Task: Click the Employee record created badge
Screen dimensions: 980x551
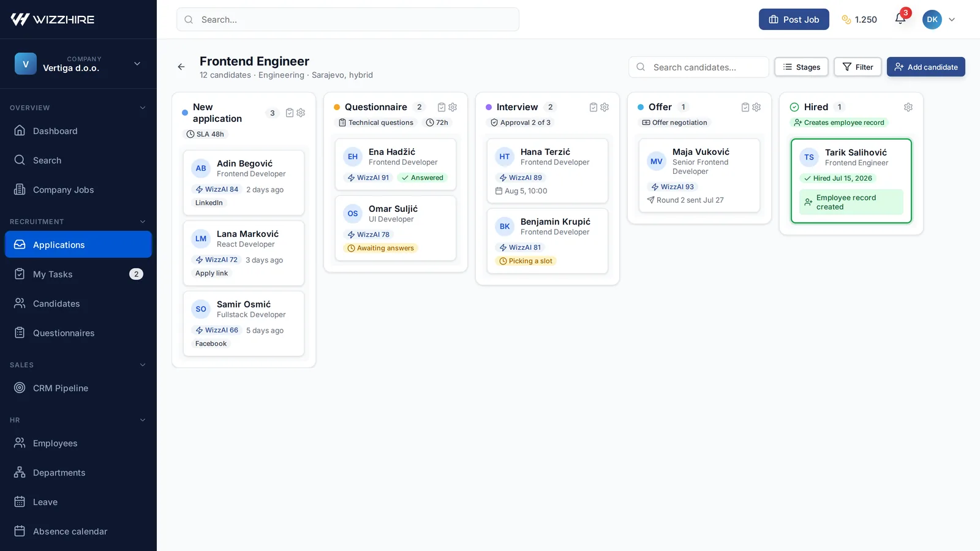Action: click(851, 202)
